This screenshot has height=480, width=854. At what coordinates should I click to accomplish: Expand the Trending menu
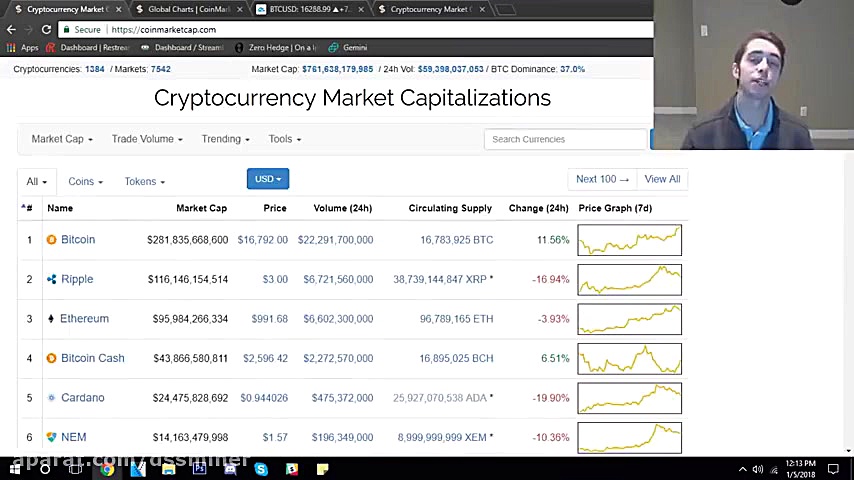[225, 139]
